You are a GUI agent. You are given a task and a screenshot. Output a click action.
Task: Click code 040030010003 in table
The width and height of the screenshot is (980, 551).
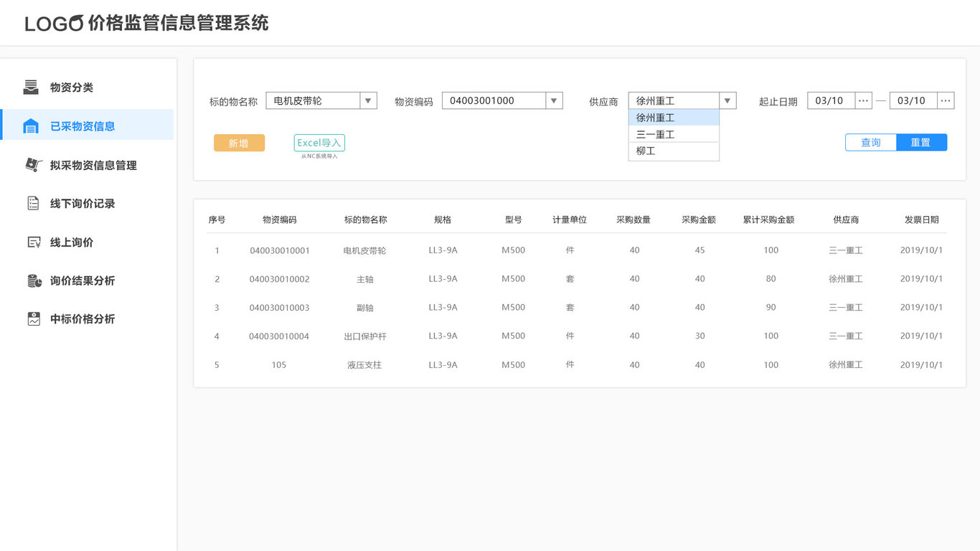pyautogui.click(x=280, y=308)
